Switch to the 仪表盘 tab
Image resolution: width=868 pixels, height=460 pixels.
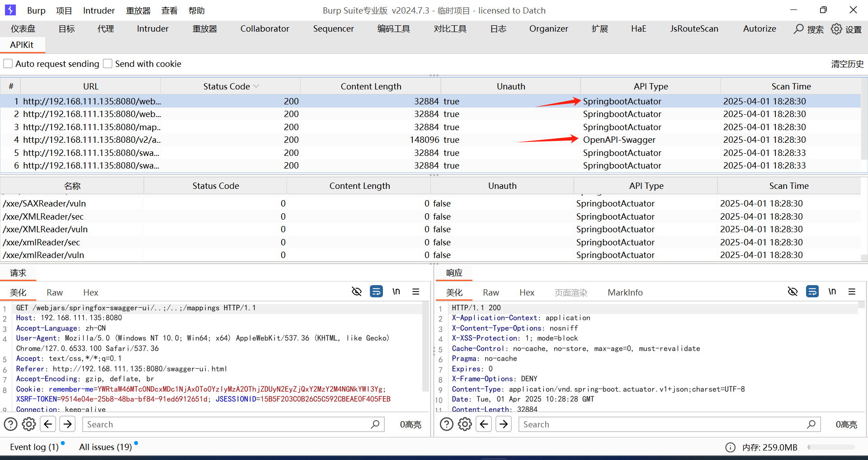(x=23, y=28)
